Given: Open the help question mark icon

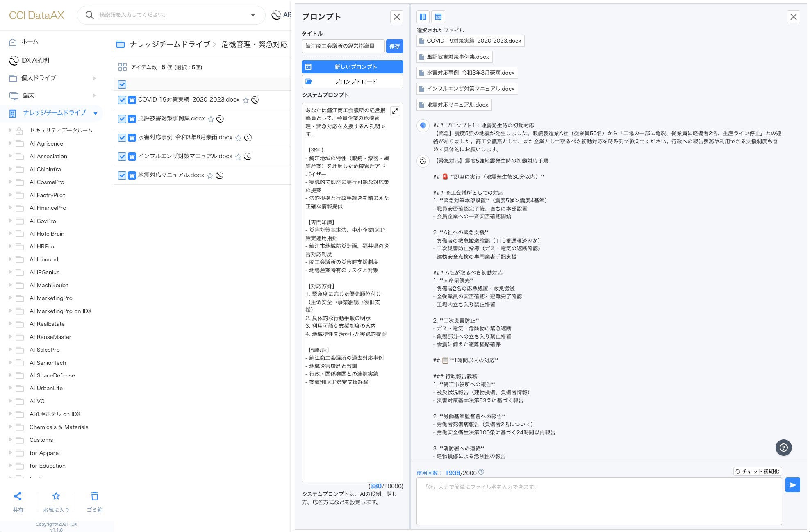Looking at the screenshot, I should [x=783, y=448].
